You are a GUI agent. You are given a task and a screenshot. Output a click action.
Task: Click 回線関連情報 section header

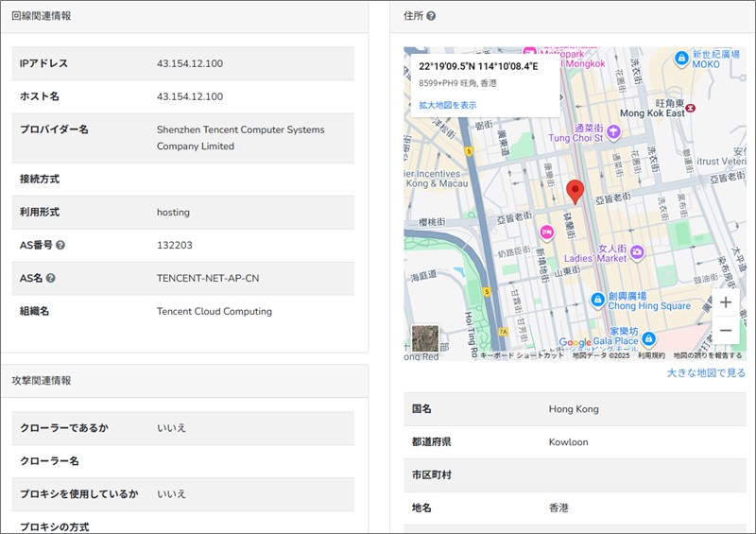pyautogui.click(x=41, y=16)
